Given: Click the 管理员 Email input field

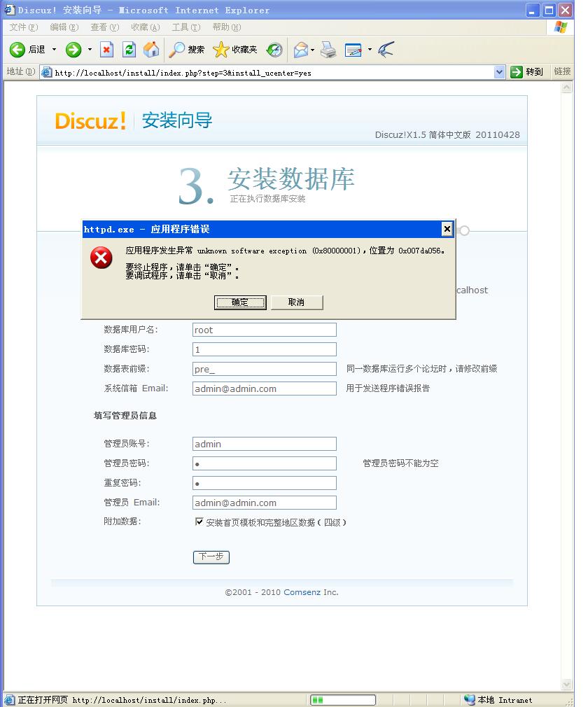Looking at the screenshot, I should [x=264, y=503].
